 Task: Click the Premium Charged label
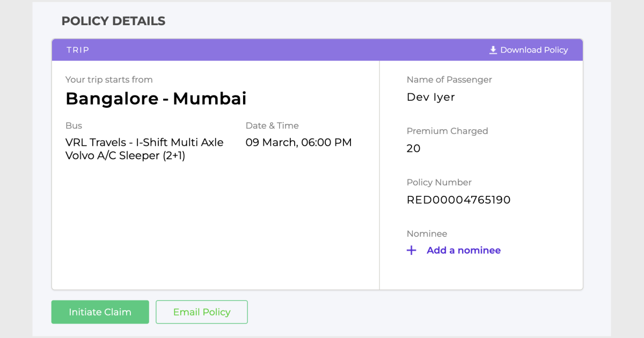click(x=447, y=131)
